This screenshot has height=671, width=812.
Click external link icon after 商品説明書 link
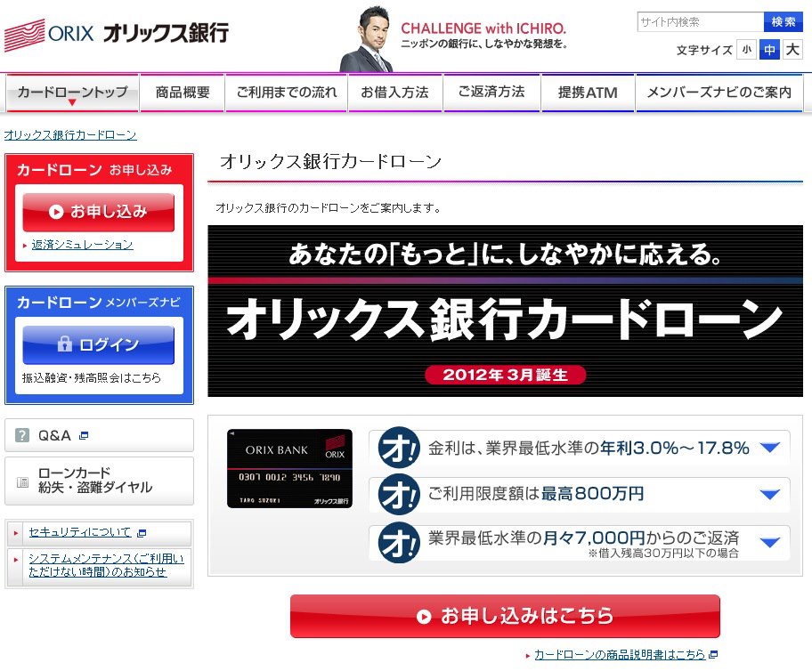713,654
